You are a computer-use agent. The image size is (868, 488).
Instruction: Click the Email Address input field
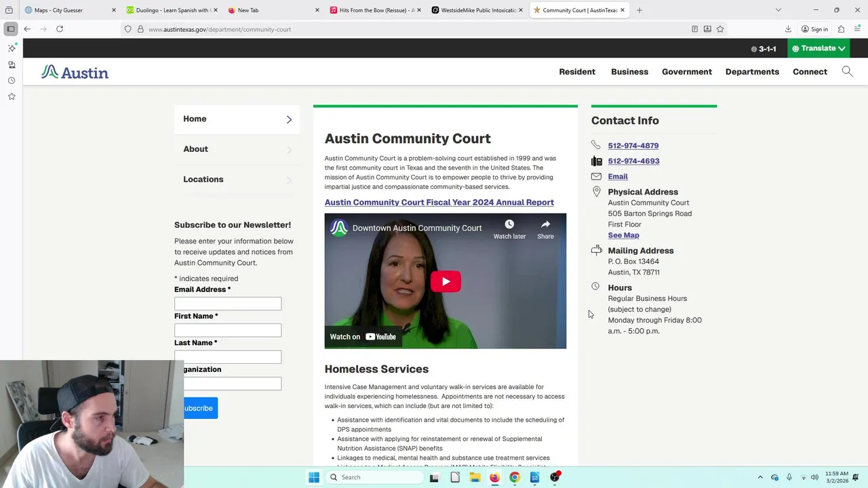[228, 304]
